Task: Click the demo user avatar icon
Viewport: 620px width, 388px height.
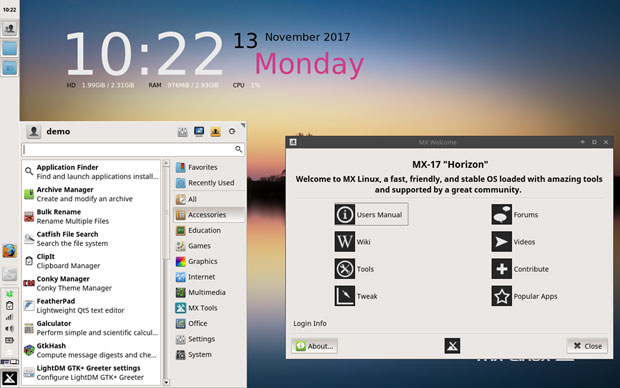Action: point(34,131)
